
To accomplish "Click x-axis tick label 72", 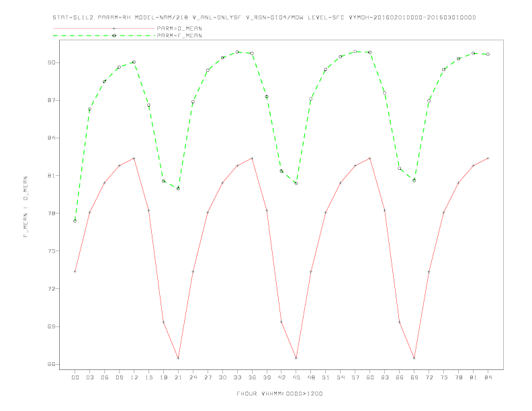I will pyautogui.click(x=429, y=377).
